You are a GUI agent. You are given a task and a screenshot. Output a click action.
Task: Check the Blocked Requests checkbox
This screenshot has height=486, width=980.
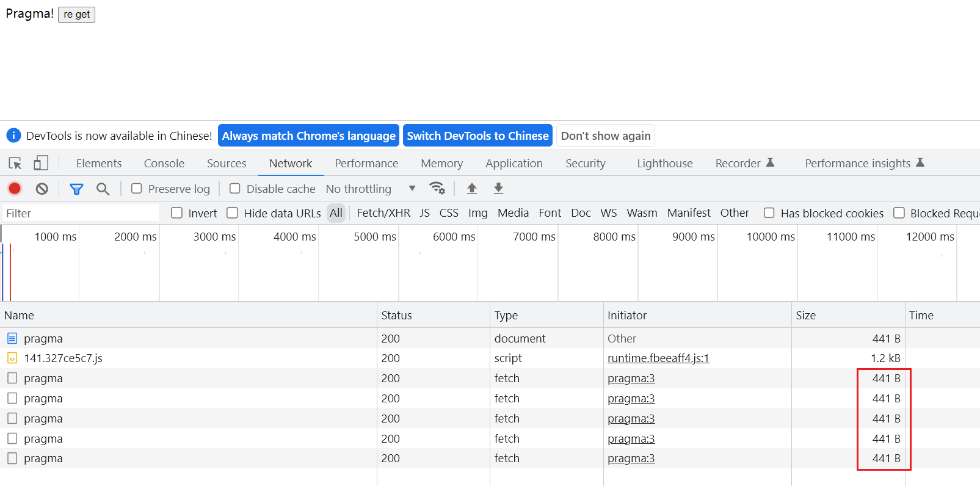[899, 213]
